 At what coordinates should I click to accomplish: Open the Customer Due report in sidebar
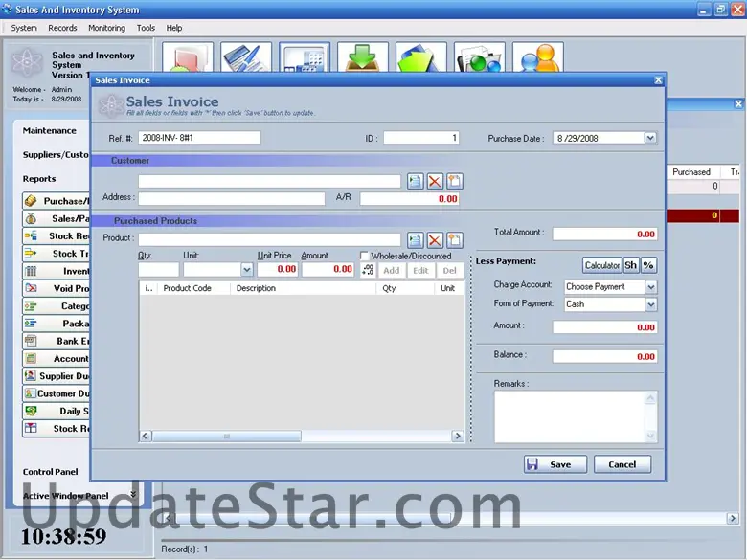tap(57, 393)
